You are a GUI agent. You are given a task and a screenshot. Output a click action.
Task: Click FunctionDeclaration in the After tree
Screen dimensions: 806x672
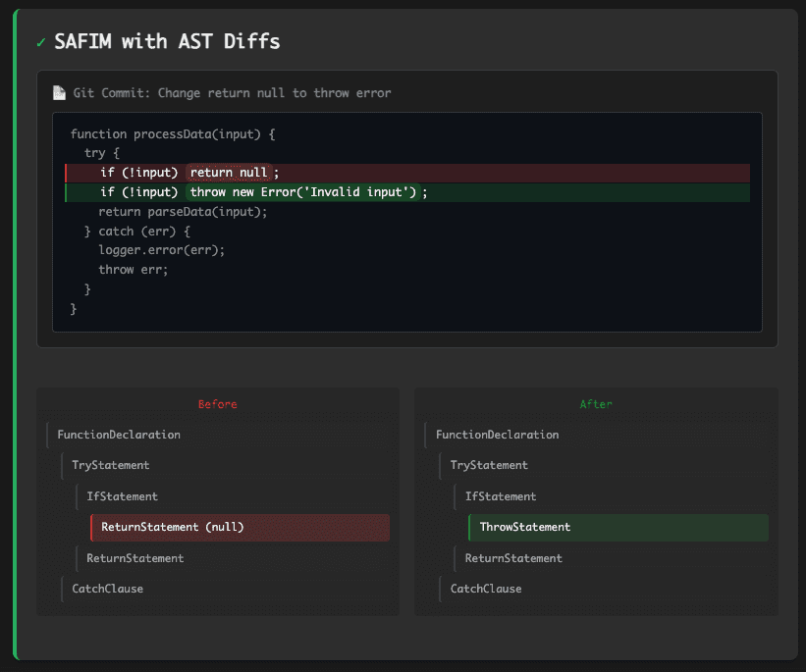498,435
